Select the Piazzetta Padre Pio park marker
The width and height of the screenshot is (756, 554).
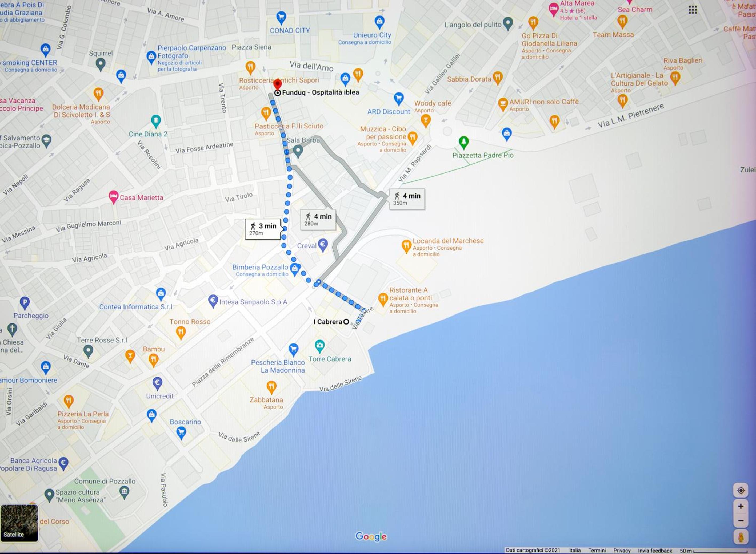pyautogui.click(x=464, y=143)
